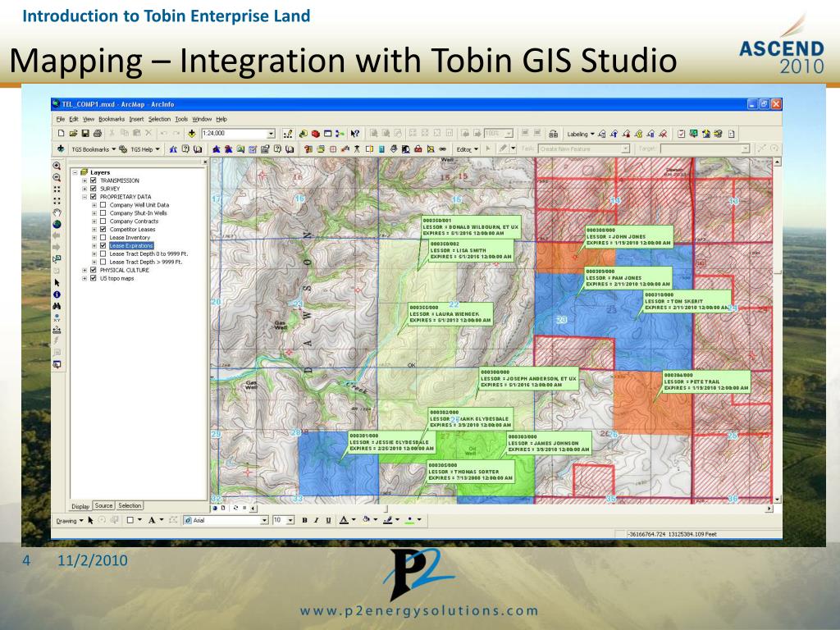Create a new map document

click(x=61, y=134)
